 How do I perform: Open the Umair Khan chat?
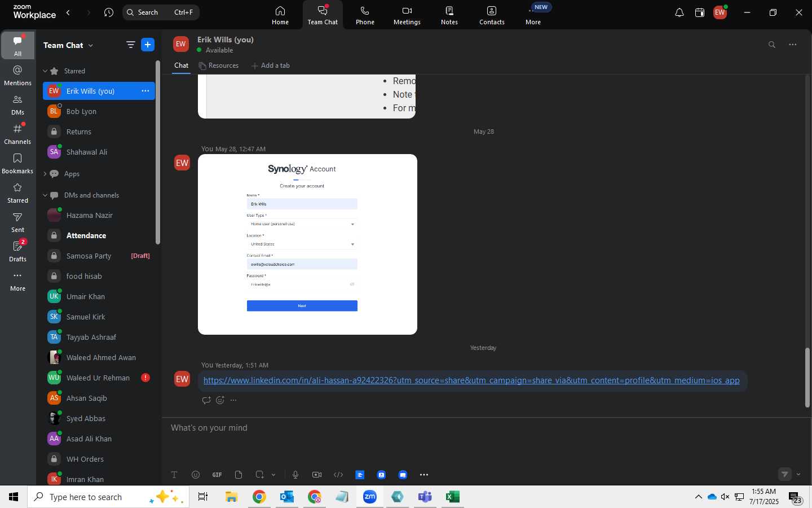click(99, 296)
